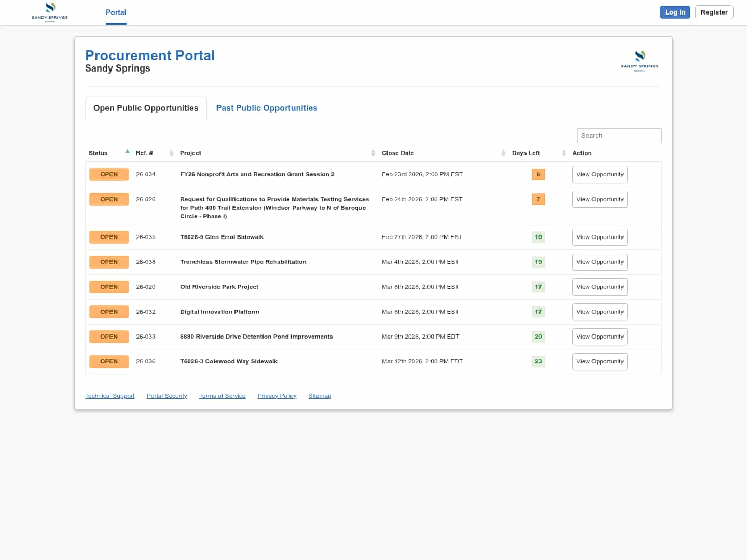Sort by Project column sort arrows
747x560 pixels.
pyautogui.click(x=373, y=153)
